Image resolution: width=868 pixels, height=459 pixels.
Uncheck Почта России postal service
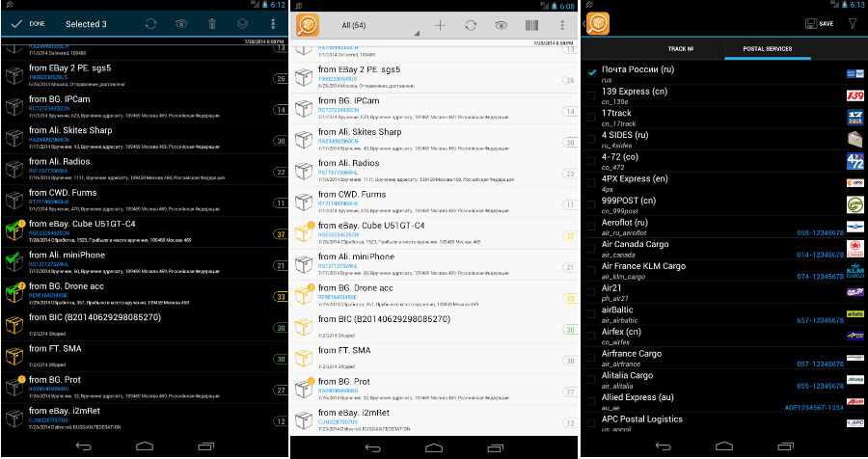(591, 72)
